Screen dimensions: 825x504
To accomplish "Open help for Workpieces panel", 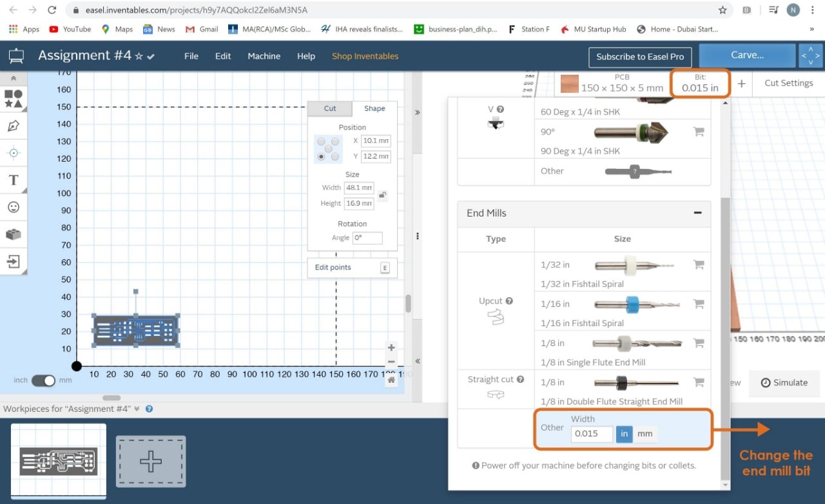I will (149, 409).
